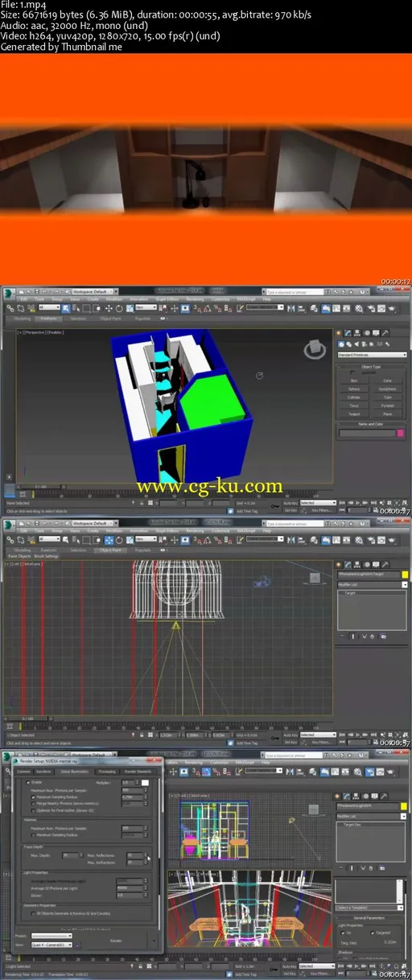Viewport: 412px width, 980px height.
Task: Open the Modifier List dropdown in the wireframe lamp frame
Action: click(x=373, y=584)
